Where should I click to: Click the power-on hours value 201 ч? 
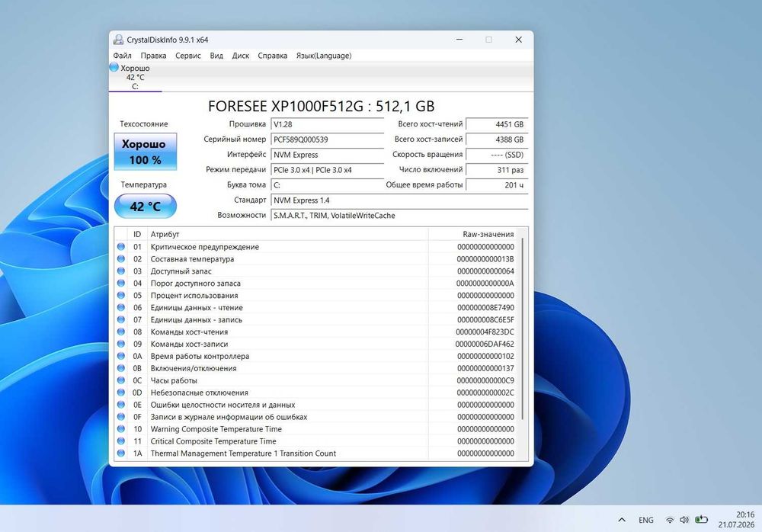click(x=497, y=184)
